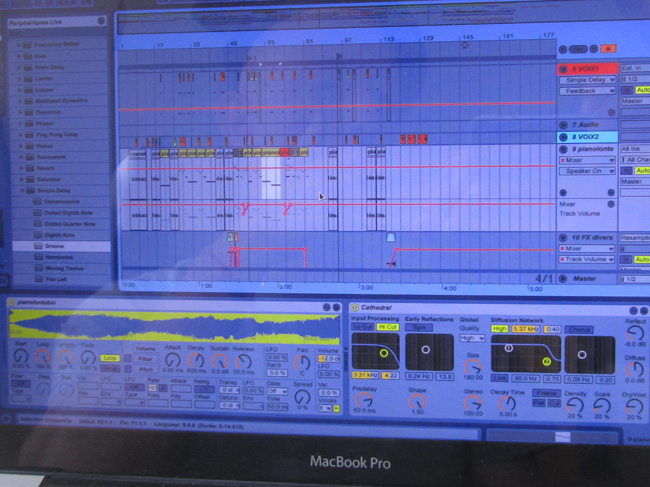
Task: Click the Volume envelope button
Action: coord(146,349)
